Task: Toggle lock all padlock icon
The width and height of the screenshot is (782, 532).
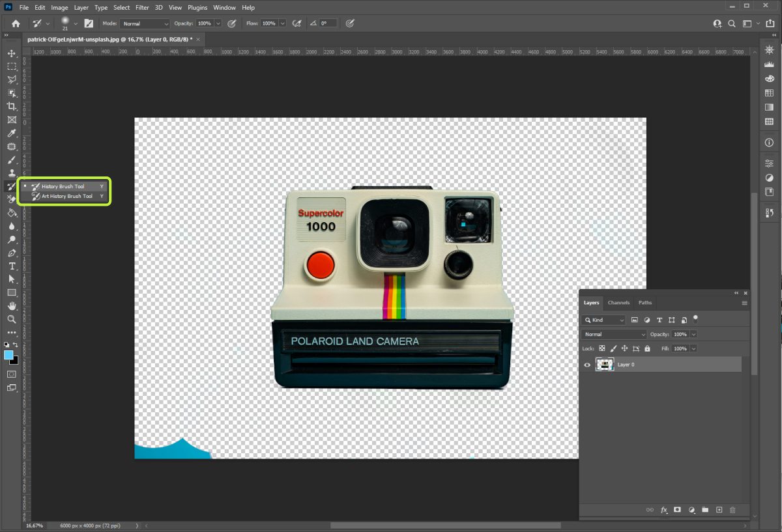Action: coord(647,348)
